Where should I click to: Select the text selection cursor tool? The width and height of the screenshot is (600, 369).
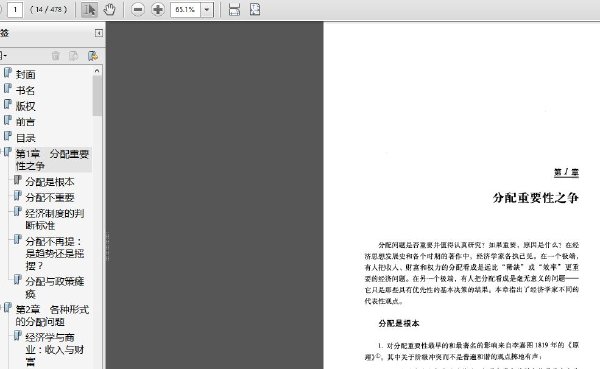[x=89, y=10]
